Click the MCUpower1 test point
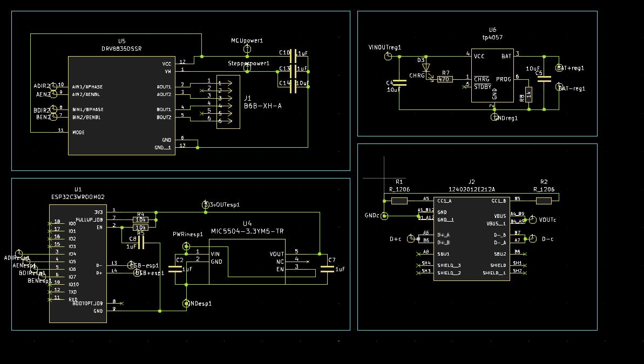 [247, 49]
